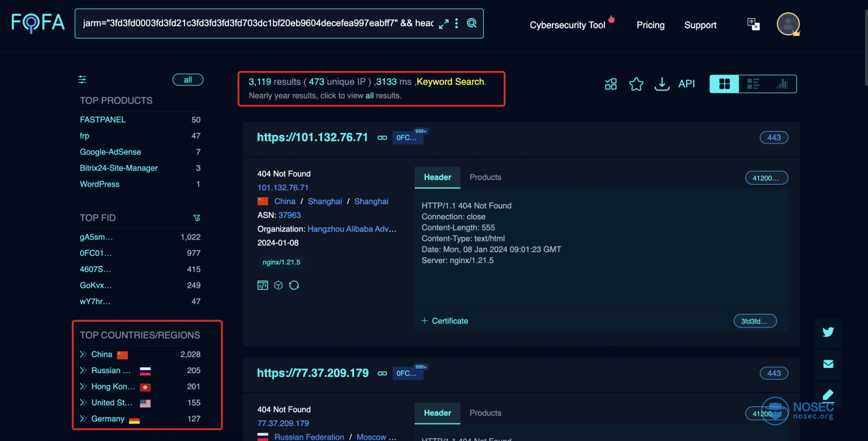Click the blue 101.132.76.71 IP link
868x441 pixels.
coord(283,188)
